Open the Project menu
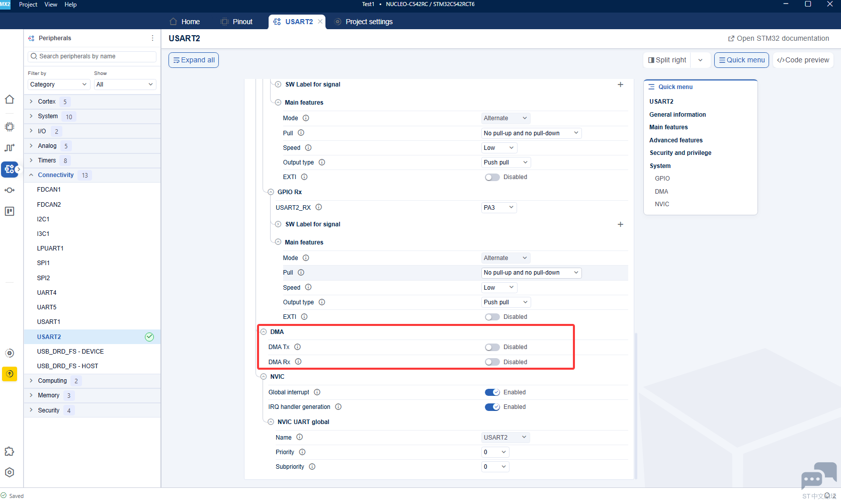The height and width of the screenshot is (504, 841). pyautogui.click(x=28, y=5)
